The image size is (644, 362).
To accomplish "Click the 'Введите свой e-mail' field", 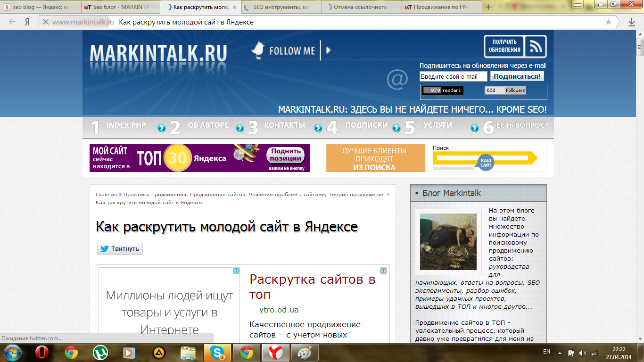I will 454,76.
